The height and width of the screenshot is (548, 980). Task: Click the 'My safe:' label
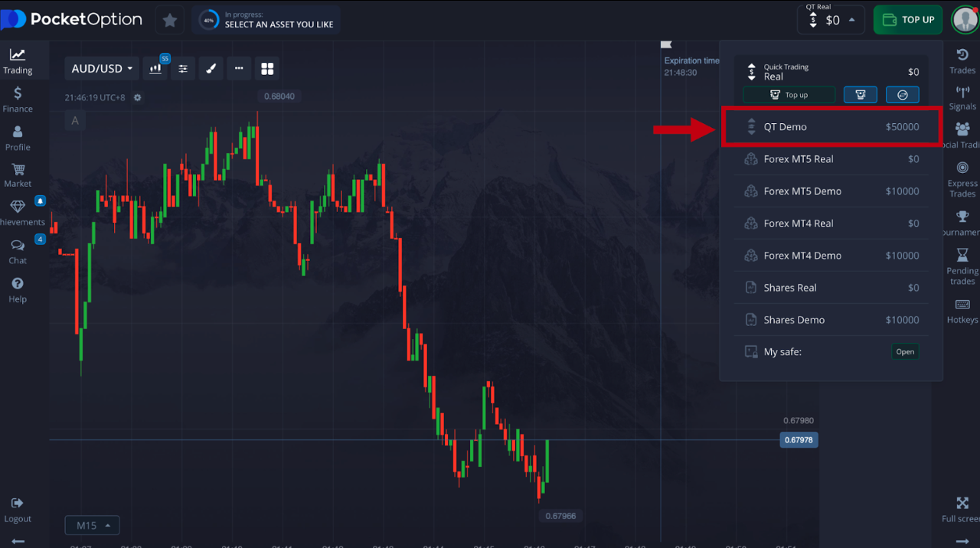[782, 352]
